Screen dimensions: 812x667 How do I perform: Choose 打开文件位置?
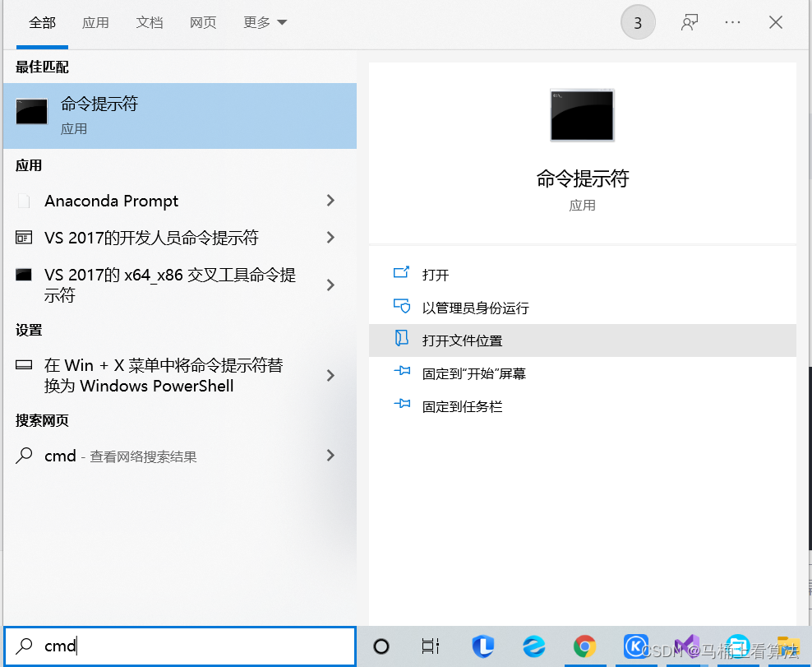click(582, 340)
